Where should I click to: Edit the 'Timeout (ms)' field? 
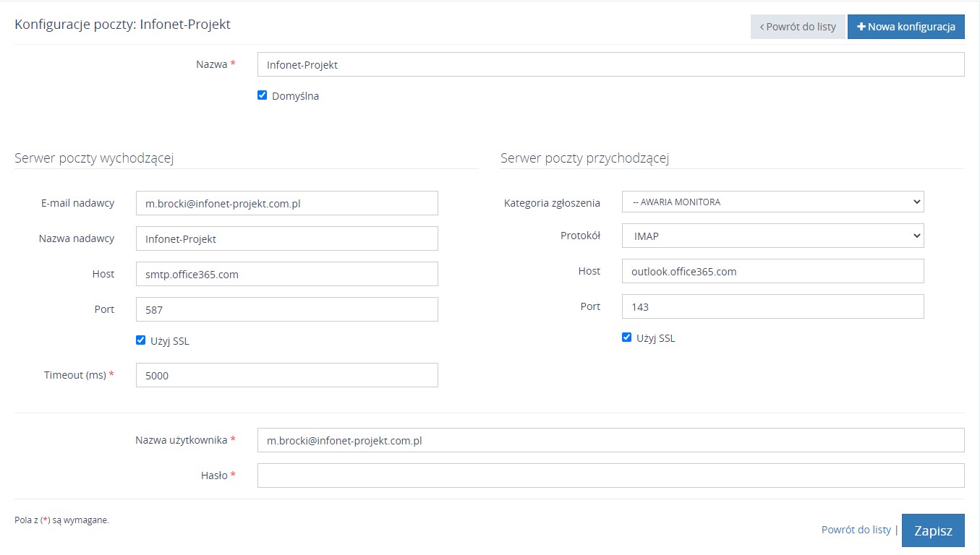(287, 375)
